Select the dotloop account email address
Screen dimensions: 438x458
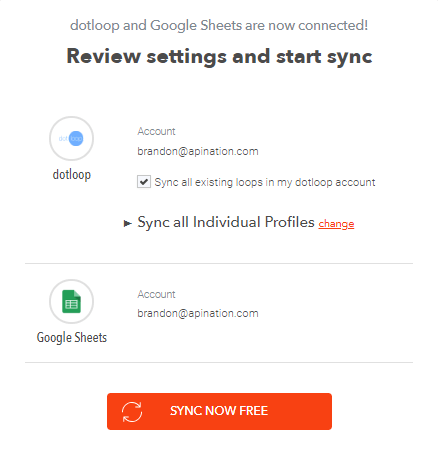198,151
